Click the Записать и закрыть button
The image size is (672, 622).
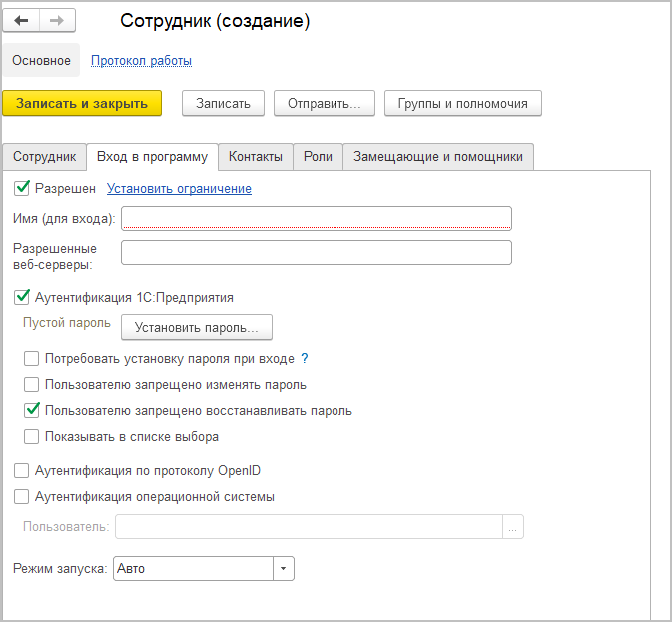(82, 103)
